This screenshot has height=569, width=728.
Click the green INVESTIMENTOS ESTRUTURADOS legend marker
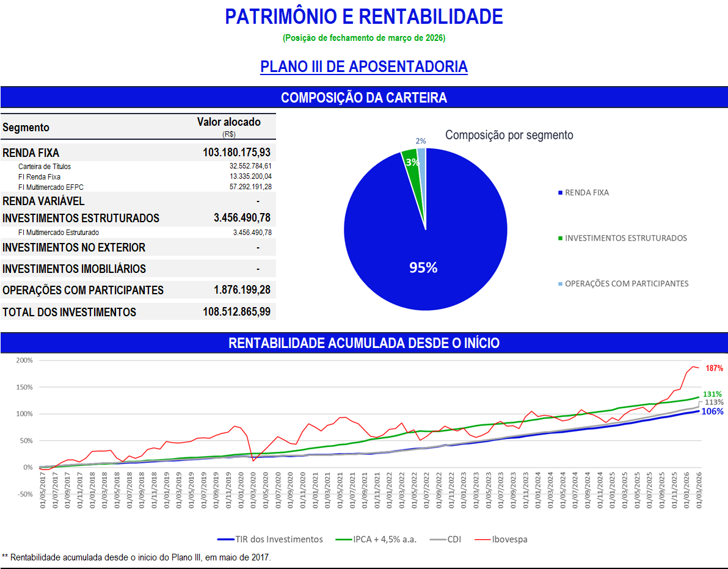tap(560, 238)
